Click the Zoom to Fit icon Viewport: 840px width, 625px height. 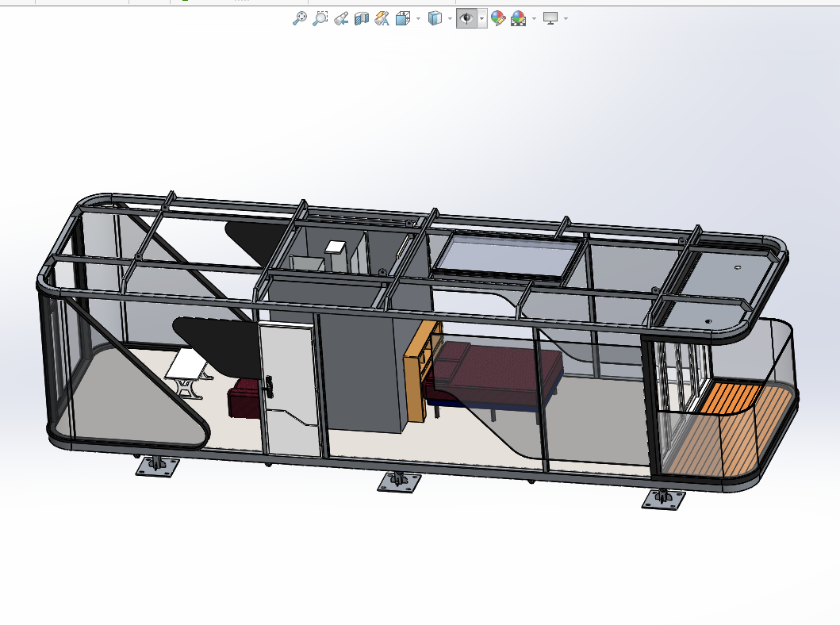pyautogui.click(x=300, y=19)
